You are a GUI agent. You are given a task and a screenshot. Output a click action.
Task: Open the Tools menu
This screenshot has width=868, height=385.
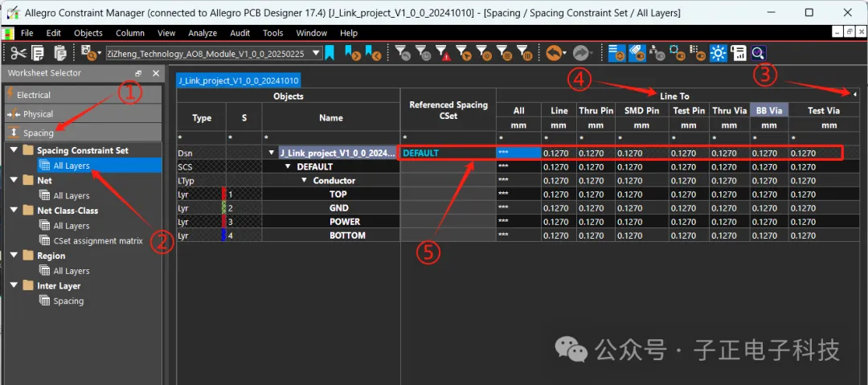(x=273, y=33)
